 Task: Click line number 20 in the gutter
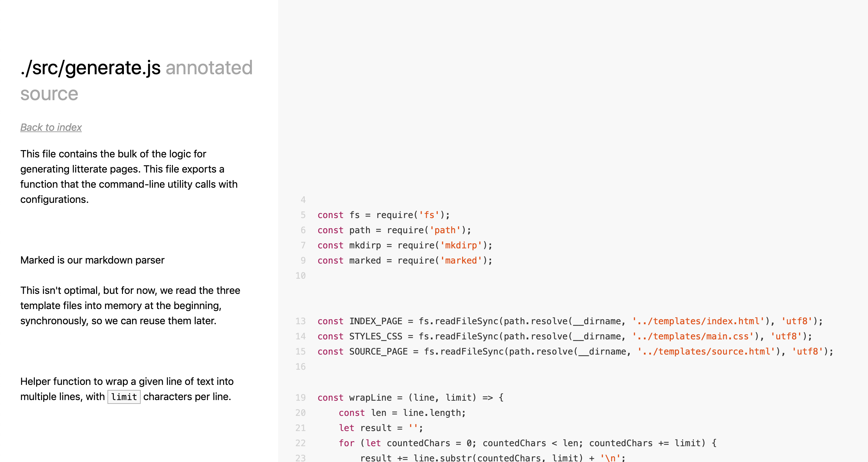(x=301, y=413)
